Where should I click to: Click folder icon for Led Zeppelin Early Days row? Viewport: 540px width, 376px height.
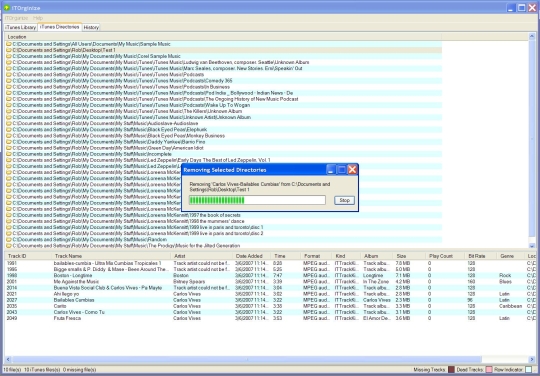[x=9, y=160]
